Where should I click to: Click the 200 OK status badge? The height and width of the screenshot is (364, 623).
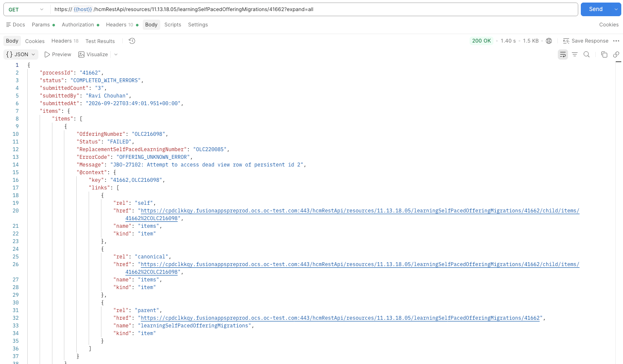(482, 41)
